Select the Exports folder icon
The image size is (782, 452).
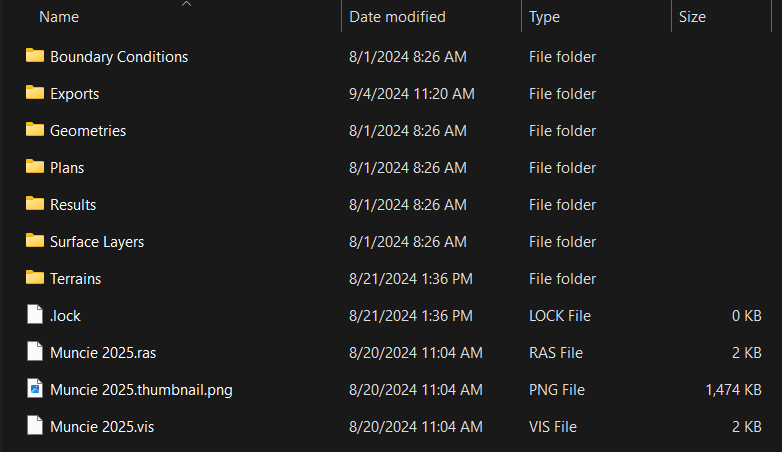[35, 93]
